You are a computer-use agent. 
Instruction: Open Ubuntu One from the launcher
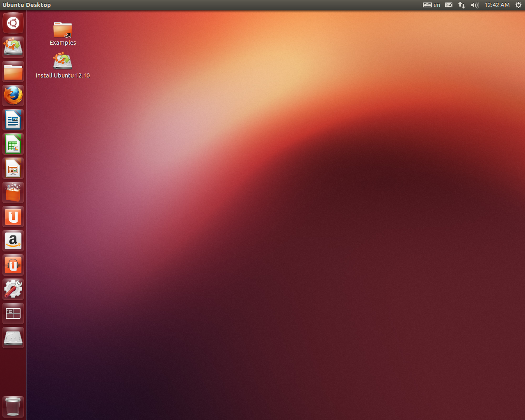pos(13,217)
